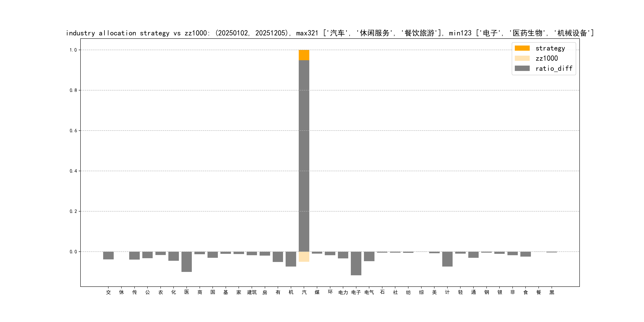Click the 黑 x-axis tick label
The image size is (644, 322).
(552, 292)
